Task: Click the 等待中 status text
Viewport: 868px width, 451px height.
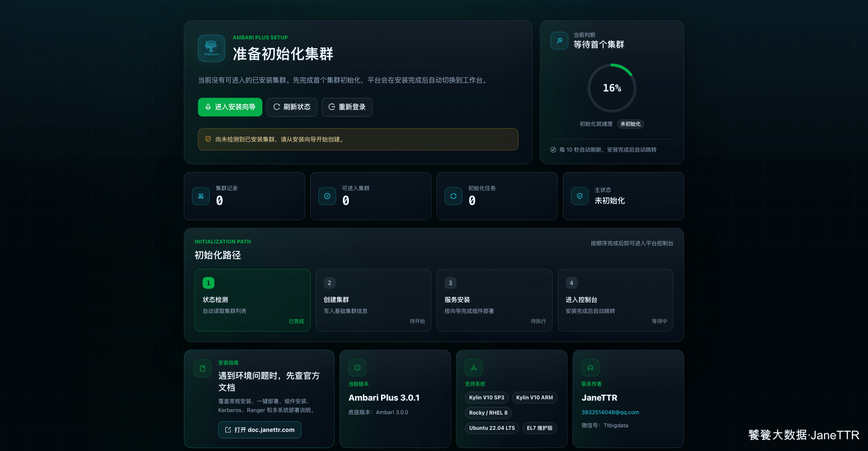Action: click(659, 321)
